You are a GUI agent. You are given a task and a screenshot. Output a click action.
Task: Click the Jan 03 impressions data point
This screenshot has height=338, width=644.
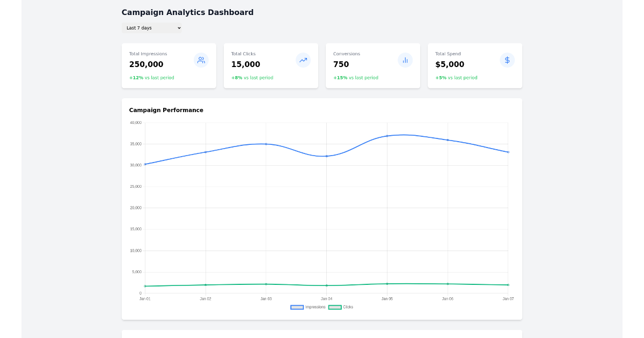266,144
